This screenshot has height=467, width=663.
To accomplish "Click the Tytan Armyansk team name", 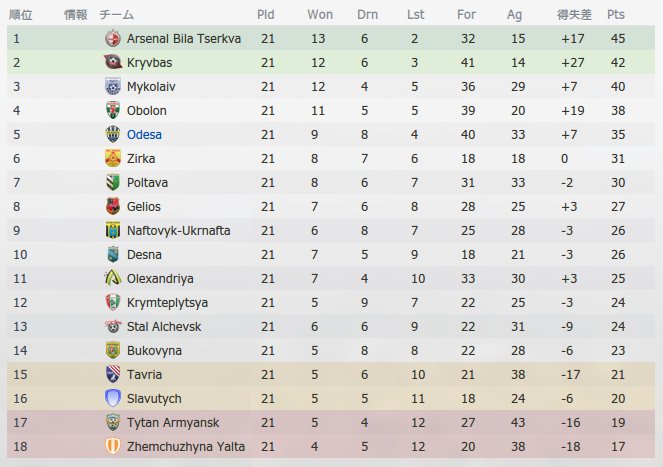I will 173,423.
